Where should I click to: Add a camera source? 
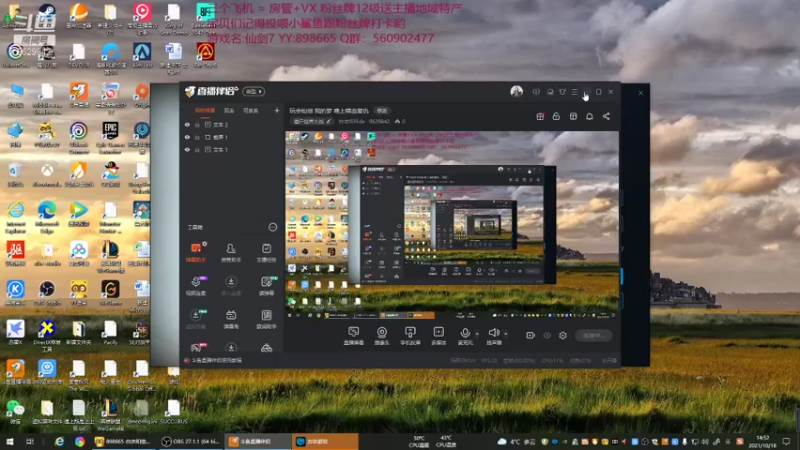382,336
